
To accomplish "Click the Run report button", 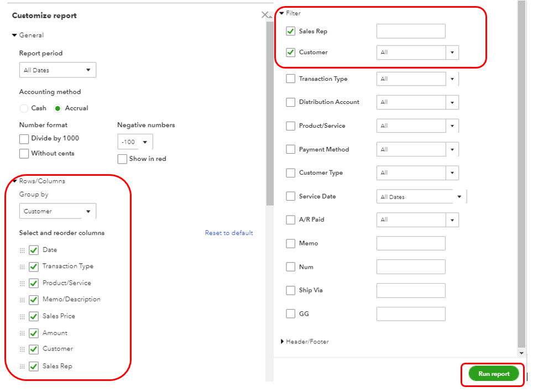I will (x=494, y=374).
